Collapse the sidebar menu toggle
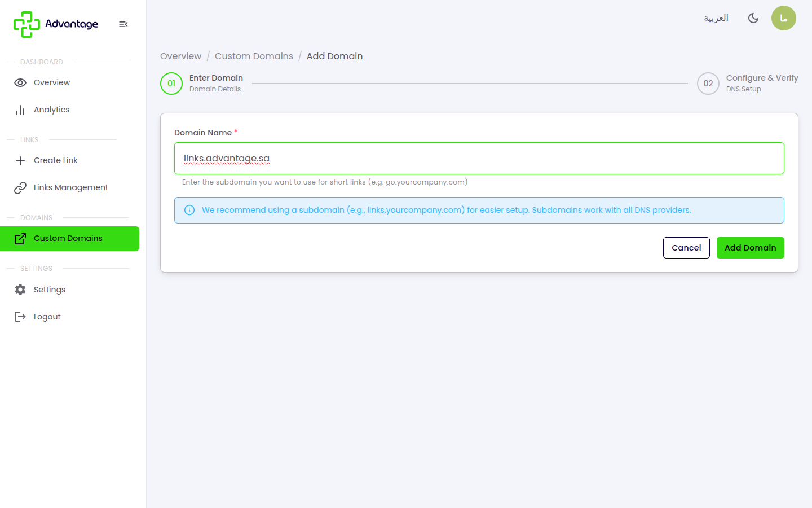 [x=123, y=24]
